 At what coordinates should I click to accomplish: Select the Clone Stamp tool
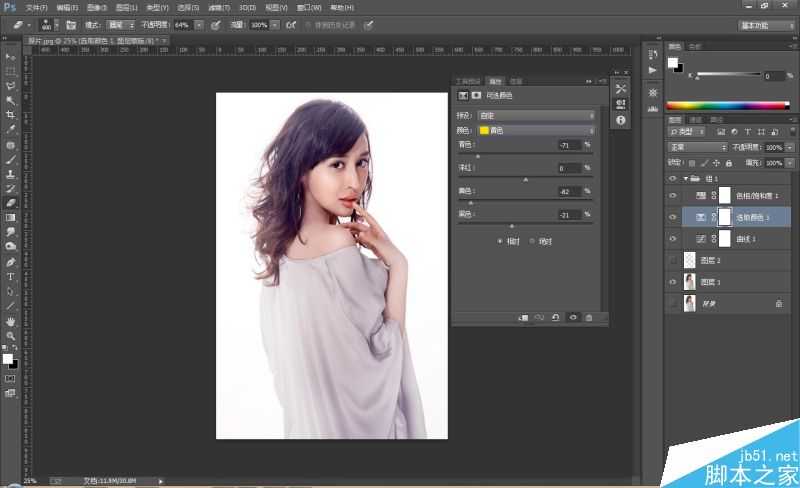[11, 173]
